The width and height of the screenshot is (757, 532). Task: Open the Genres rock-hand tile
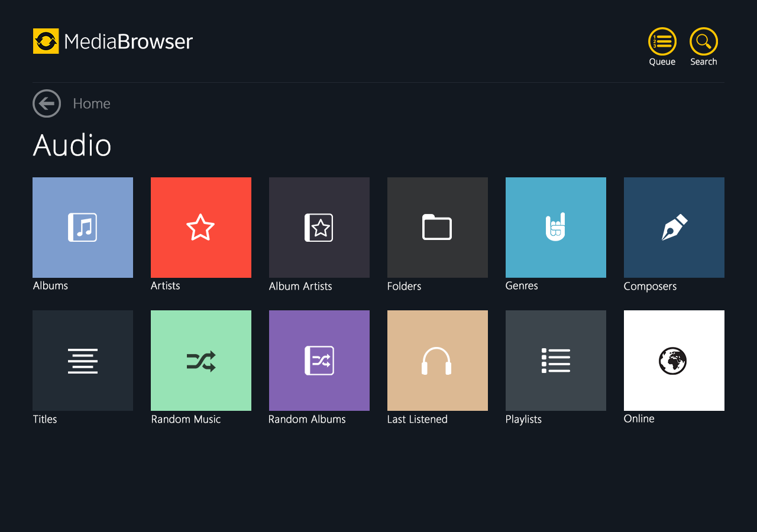556,228
